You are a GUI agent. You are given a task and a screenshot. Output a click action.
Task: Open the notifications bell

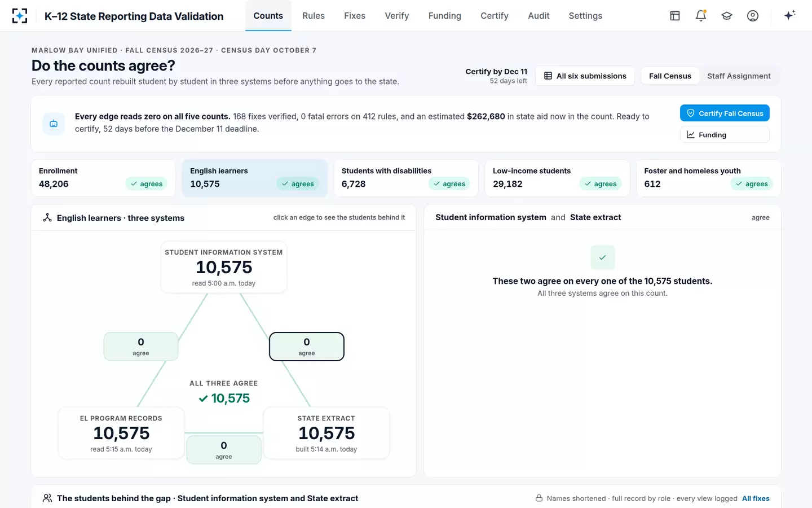701,16
